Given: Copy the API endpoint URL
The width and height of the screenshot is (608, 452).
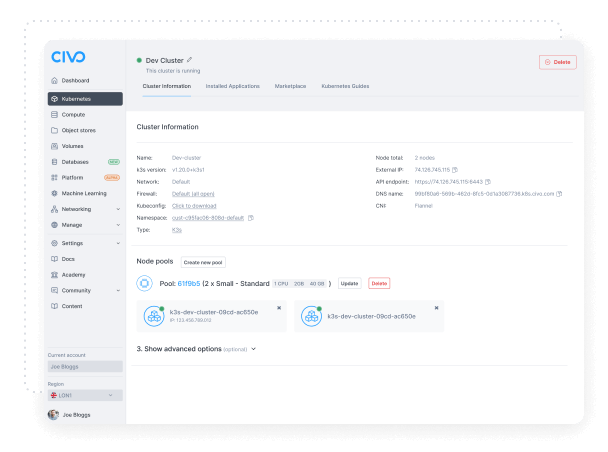Looking at the screenshot, I should (488, 182).
